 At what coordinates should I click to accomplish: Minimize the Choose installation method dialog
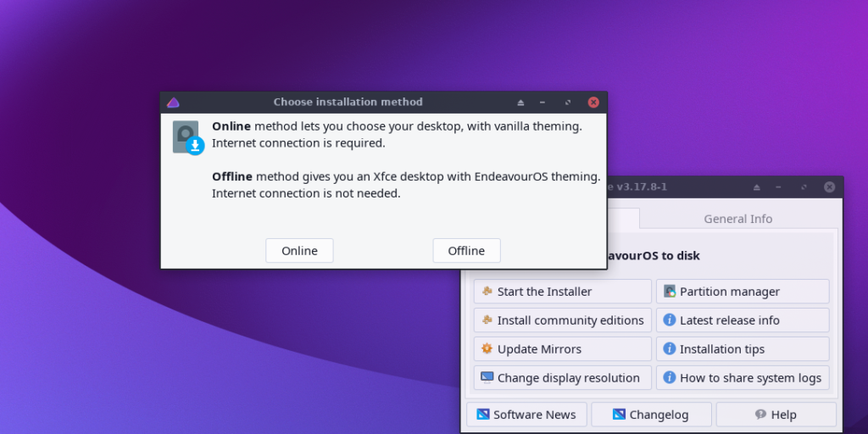pos(542,103)
